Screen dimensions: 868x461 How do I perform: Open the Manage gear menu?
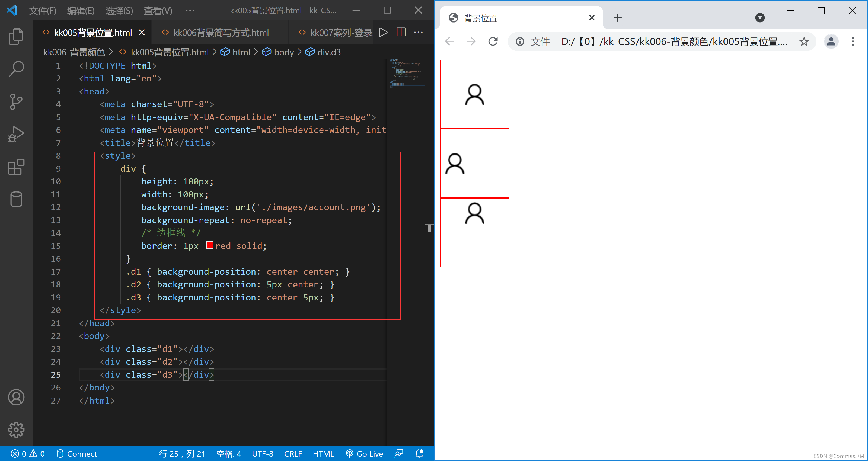[x=16, y=430]
